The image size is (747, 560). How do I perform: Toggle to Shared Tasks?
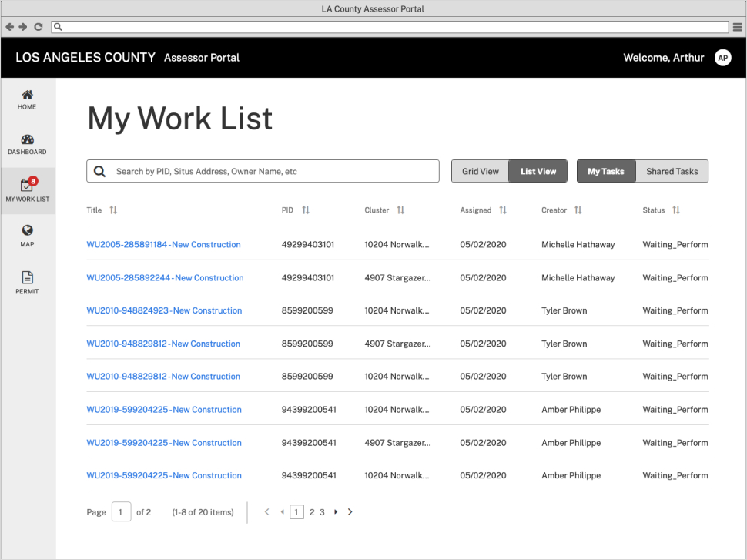coord(672,171)
